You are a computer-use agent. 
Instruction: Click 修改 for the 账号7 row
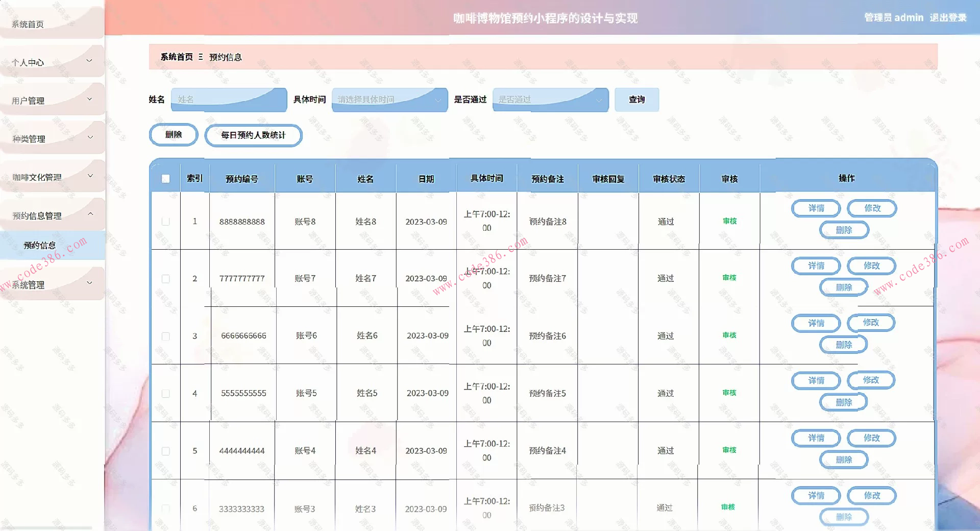pyautogui.click(x=871, y=266)
